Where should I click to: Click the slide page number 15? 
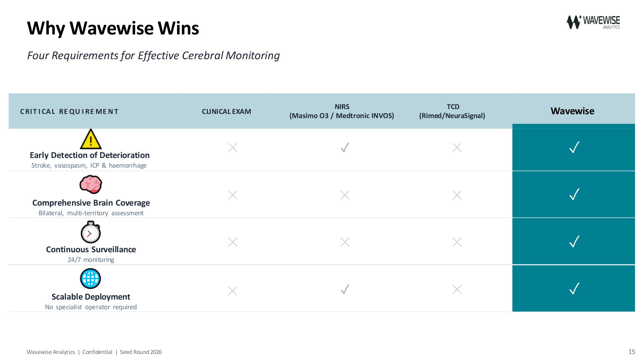pyautogui.click(x=631, y=352)
